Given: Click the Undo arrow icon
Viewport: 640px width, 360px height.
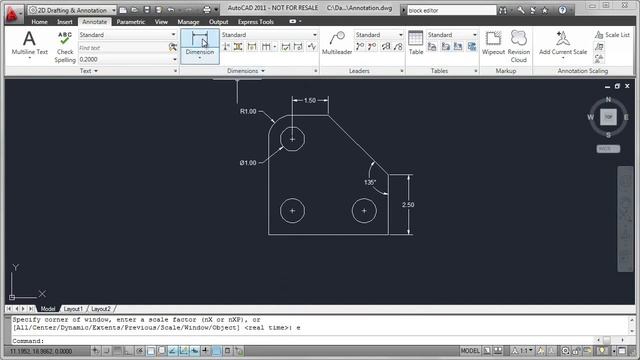Looking at the screenshot, I should click(x=171, y=10).
